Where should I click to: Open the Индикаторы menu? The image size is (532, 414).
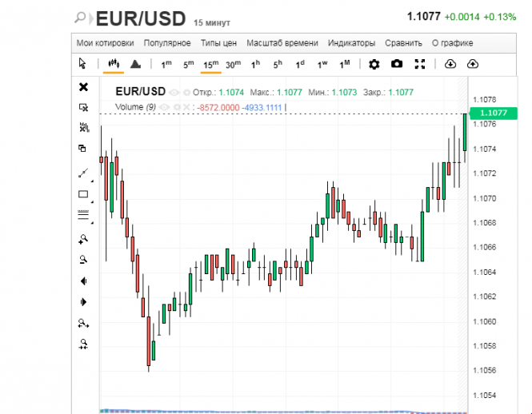tap(350, 43)
